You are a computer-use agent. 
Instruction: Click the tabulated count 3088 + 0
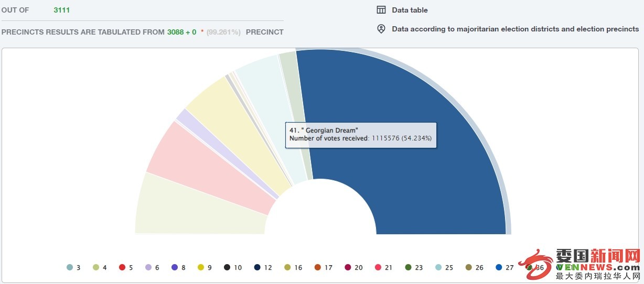[182, 32]
